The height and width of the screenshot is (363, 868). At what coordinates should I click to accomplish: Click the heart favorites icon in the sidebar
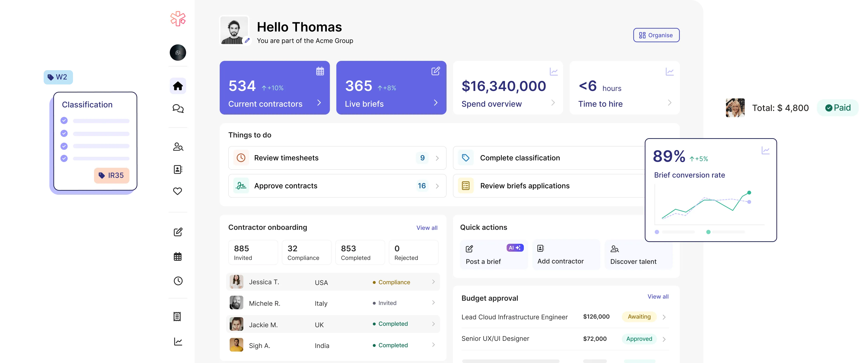point(177,191)
